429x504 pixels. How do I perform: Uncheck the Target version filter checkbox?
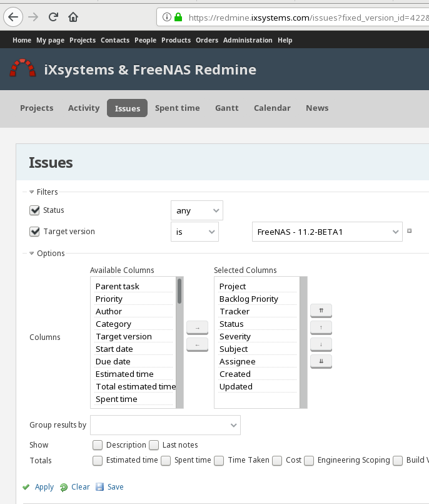(x=34, y=232)
